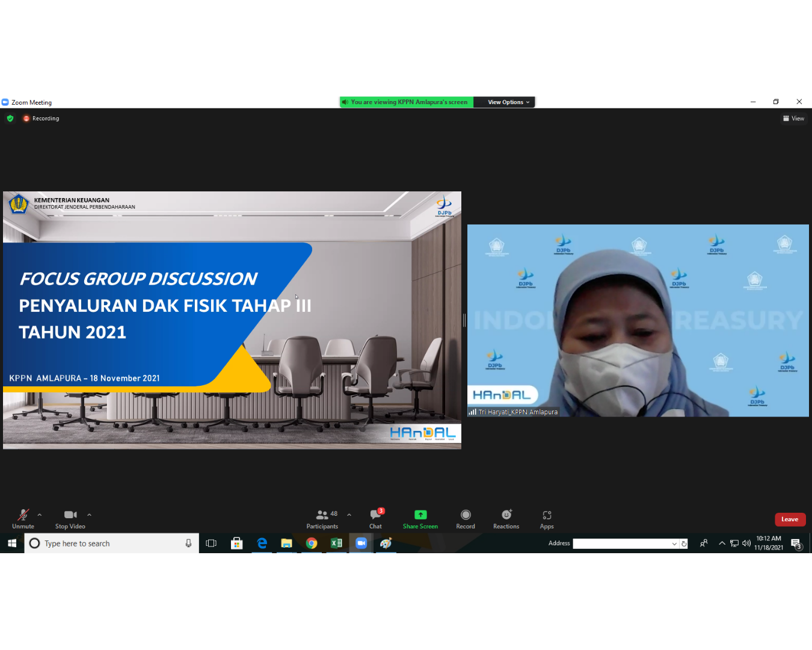Viewport: 812px width, 650px height.
Task: Open the Participants panel
Action: pyautogui.click(x=323, y=518)
